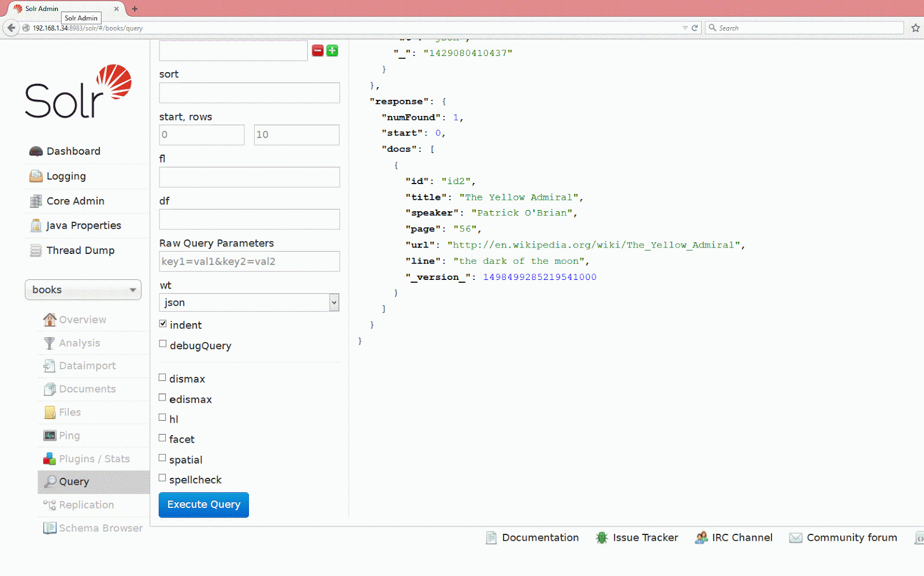Click the "numFound" key in response
Screen dimensions: 924x576
tap(411, 117)
